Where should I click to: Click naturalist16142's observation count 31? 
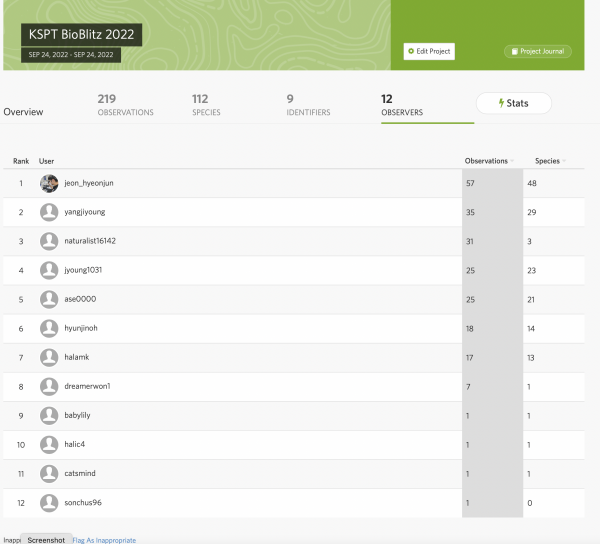[x=470, y=241]
